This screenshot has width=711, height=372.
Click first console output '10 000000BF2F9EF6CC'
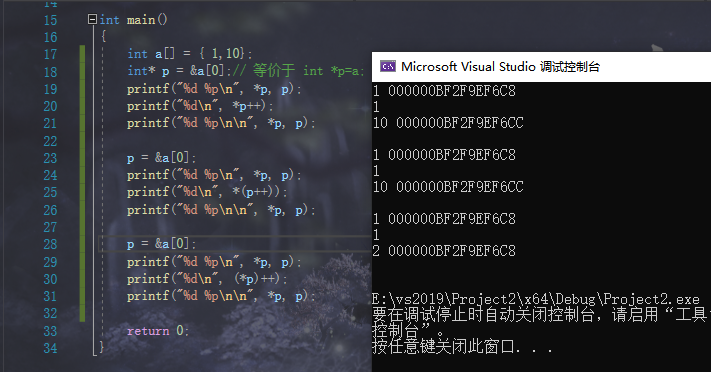pyautogui.click(x=448, y=123)
